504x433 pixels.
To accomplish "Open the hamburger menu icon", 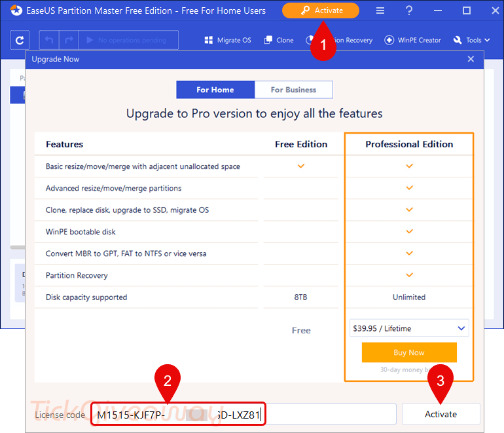I will point(380,11).
